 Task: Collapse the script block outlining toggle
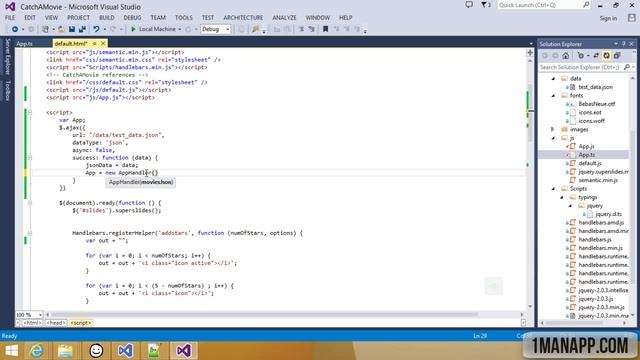tap(30, 112)
